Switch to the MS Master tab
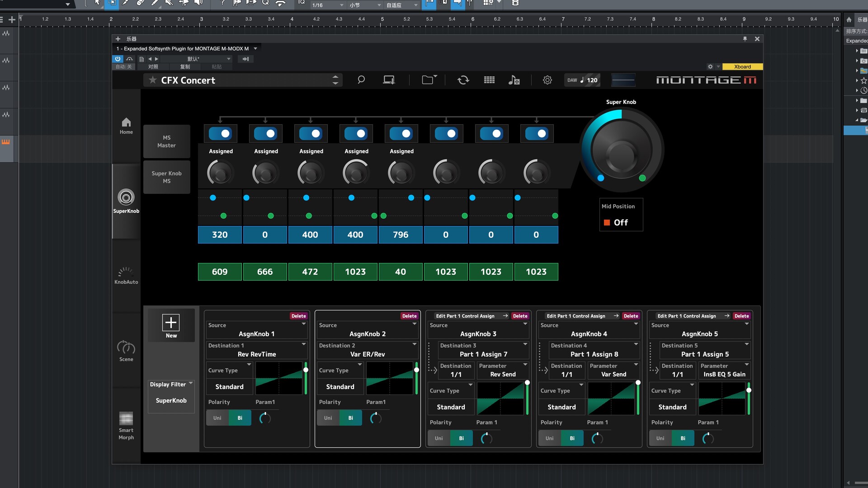The height and width of the screenshot is (488, 868). (166, 141)
